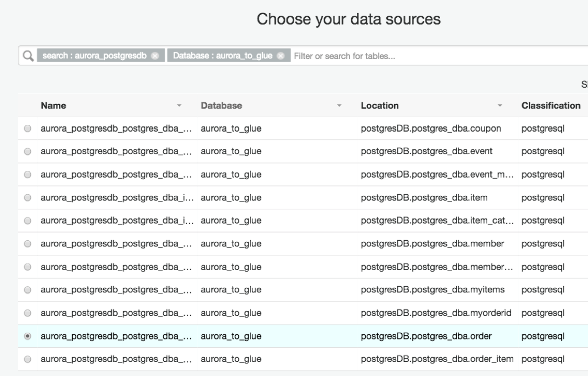Click the Name column header label
Image resolution: width=588 pixels, height=376 pixels.
(x=54, y=105)
